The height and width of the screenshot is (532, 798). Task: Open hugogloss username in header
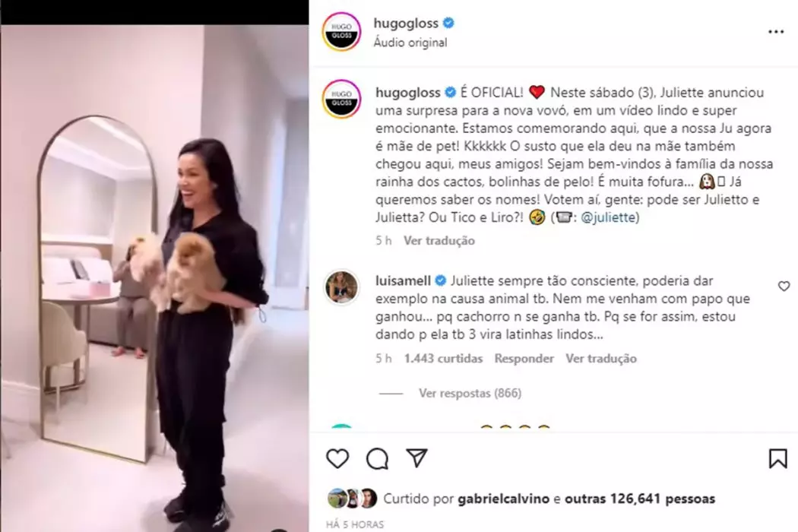tap(406, 23)
